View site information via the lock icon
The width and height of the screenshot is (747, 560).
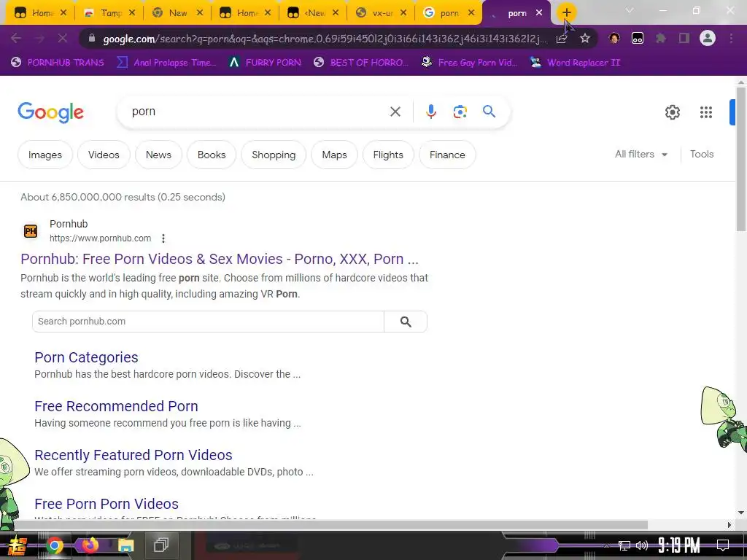coord(92,38)
